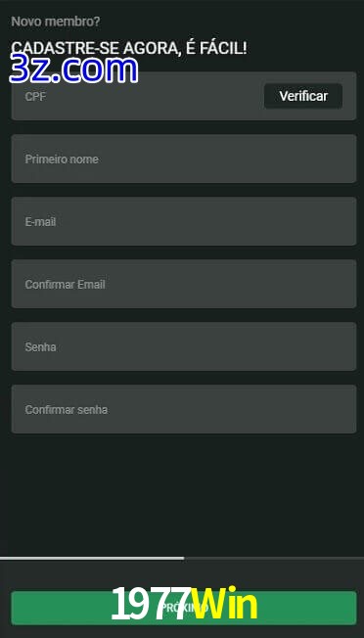Image resolution: width=364 pixels, height=638 pixels.
Task: Select the Senha password field
Action: click(x=184, y=346)
